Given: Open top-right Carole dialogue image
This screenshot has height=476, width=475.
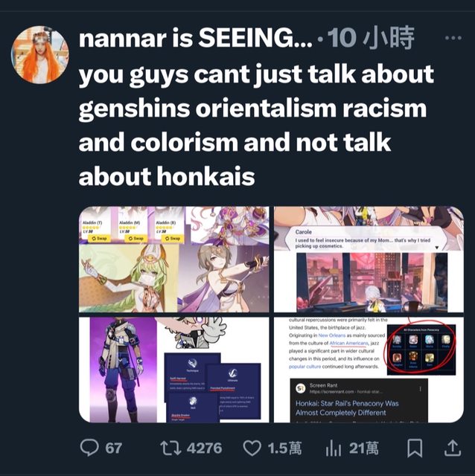Looking at the screenshot, I should [x=369, y=260].
